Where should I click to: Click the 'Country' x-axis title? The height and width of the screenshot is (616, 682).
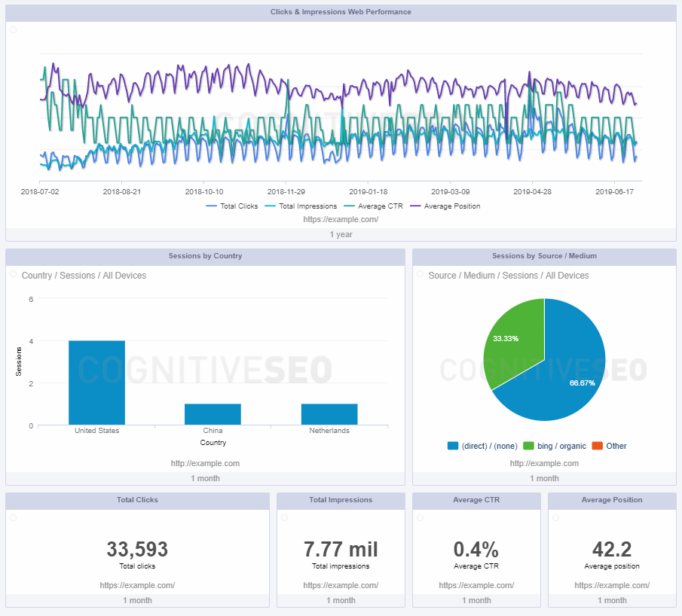(x=213, y=443)
